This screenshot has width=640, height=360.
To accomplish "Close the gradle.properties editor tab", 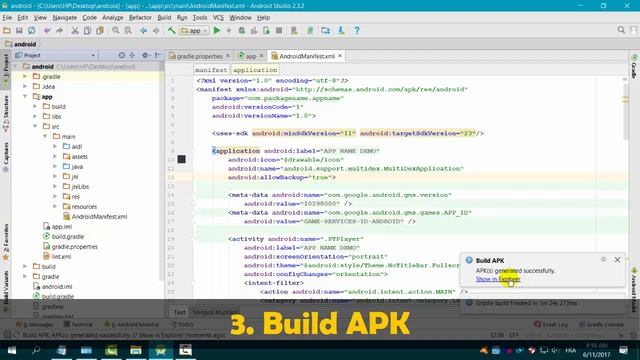I will (228, 56).
